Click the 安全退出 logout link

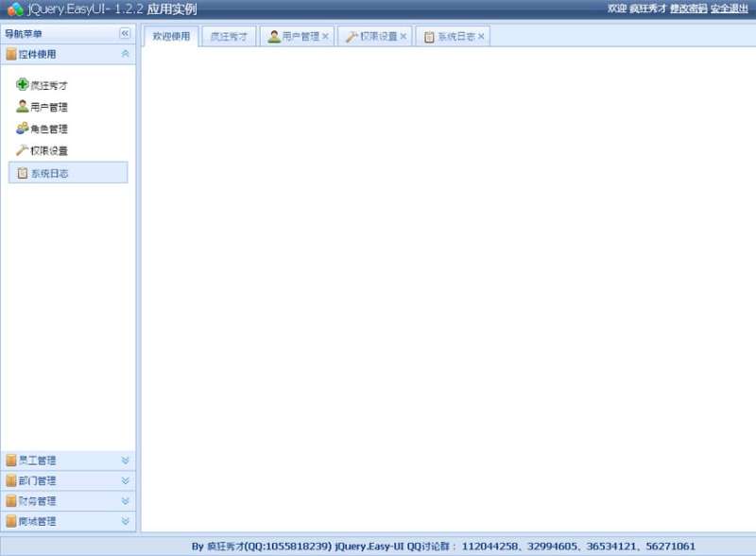pos(729,9)
